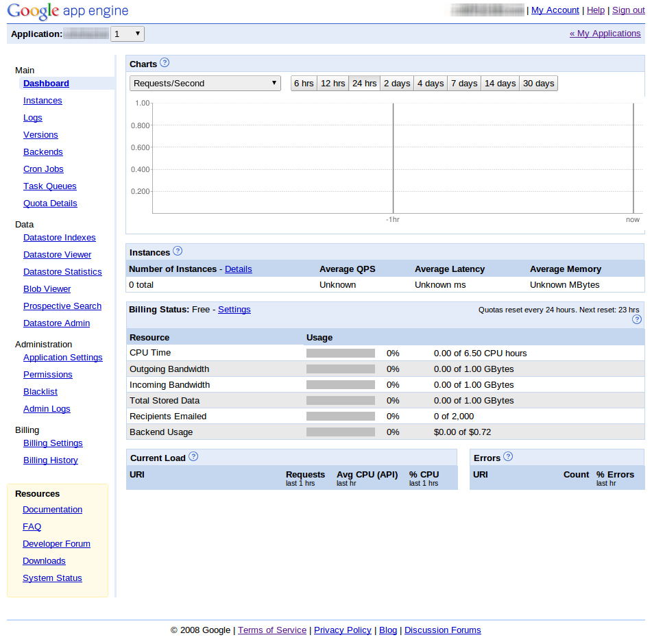Open the Requests/Second chart type dropdown
Image resolution: width=652 pixels, height=644 pixels.
click(x=206, y=83)
